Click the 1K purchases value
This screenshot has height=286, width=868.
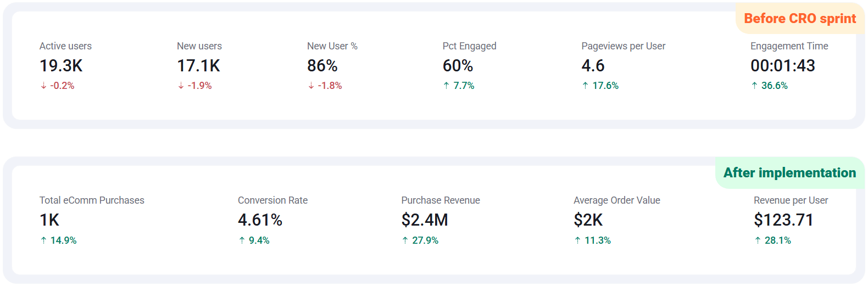pos(49,220)
